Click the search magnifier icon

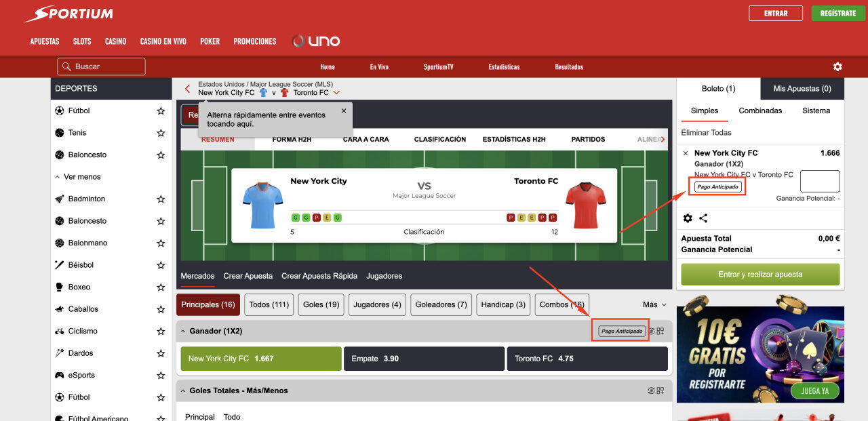click(66, 66)
